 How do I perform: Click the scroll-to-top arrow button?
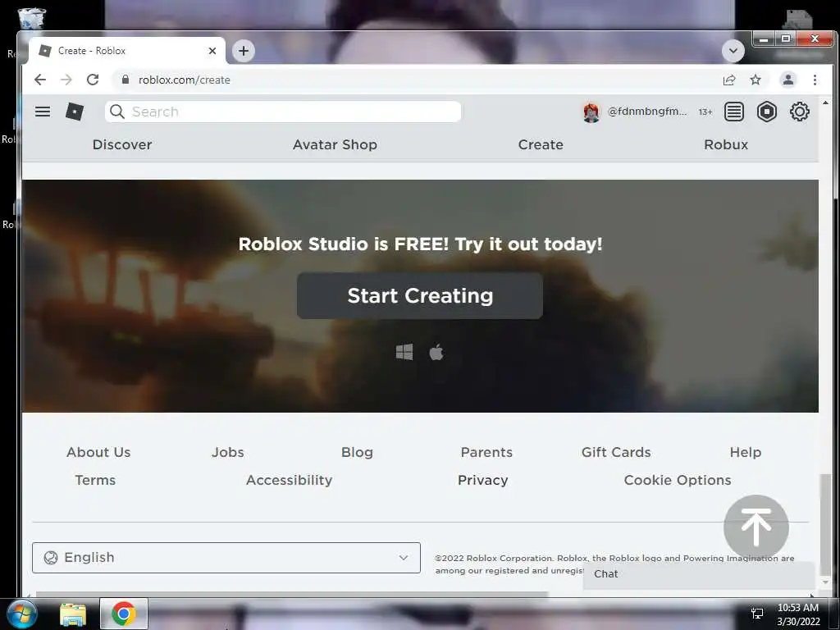click(756, 527)
